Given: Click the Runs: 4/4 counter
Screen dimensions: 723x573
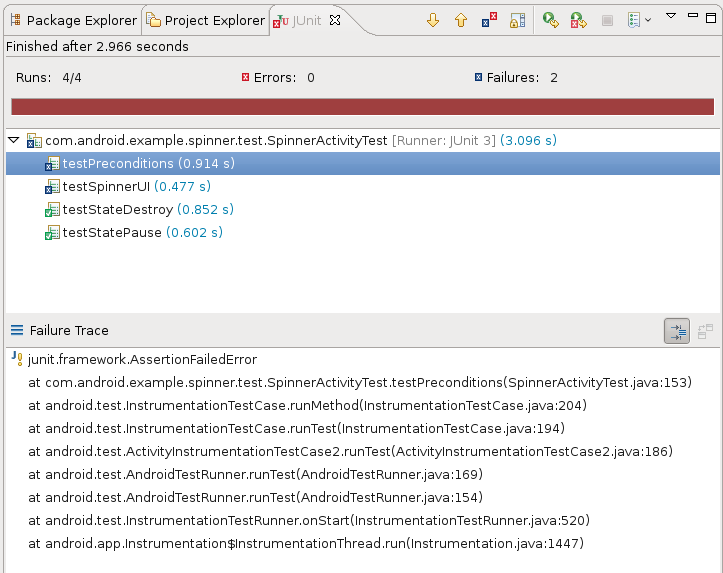Looking at the screenshot, I should [49, 77].
